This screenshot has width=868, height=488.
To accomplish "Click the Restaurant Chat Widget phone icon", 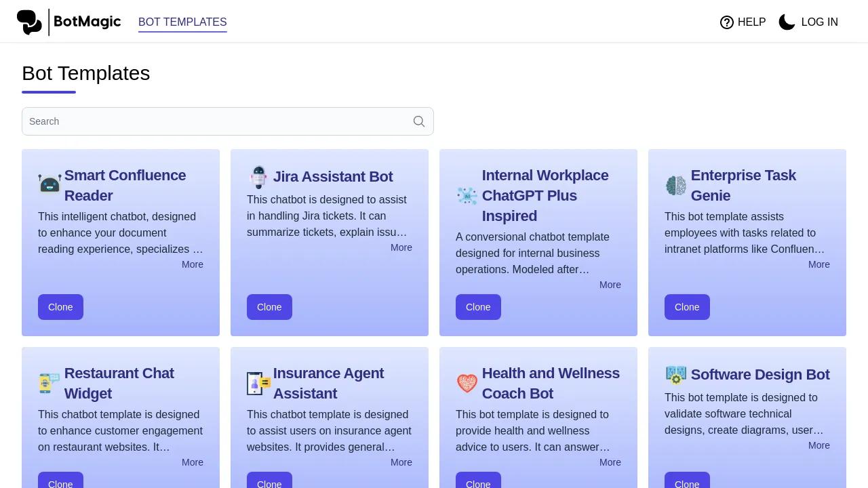I will coord(50,384).
